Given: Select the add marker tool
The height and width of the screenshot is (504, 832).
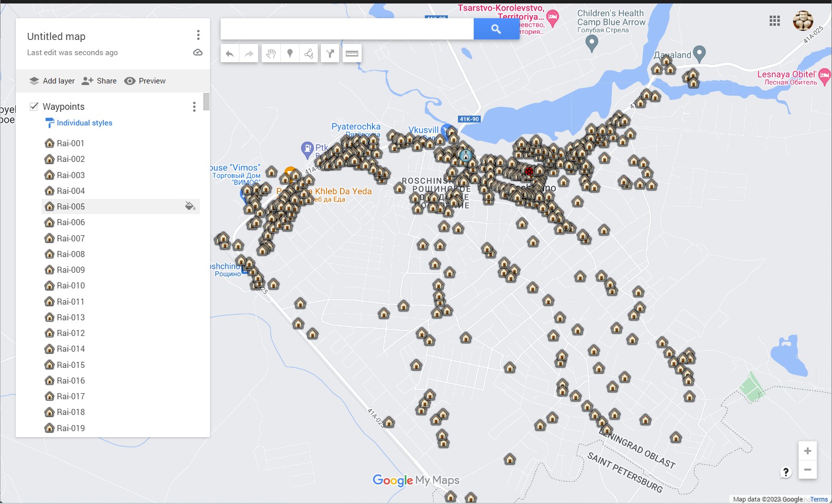Looking at the screenshot, I should pos(290,54).
